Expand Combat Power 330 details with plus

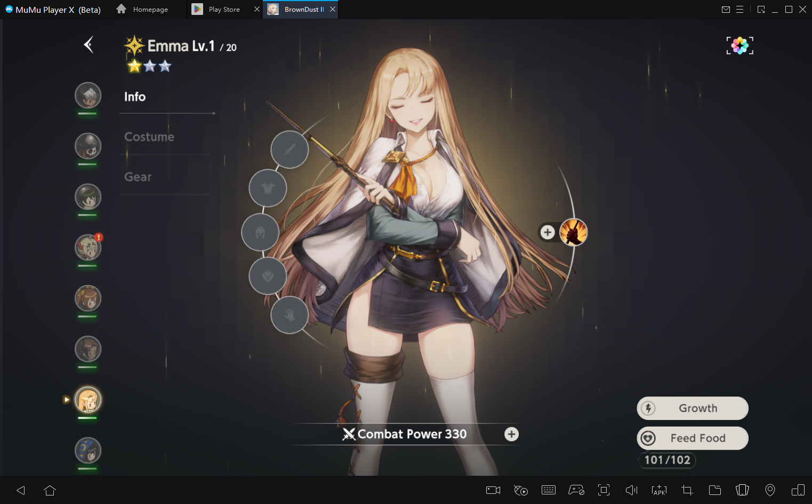tap(511, 434)
